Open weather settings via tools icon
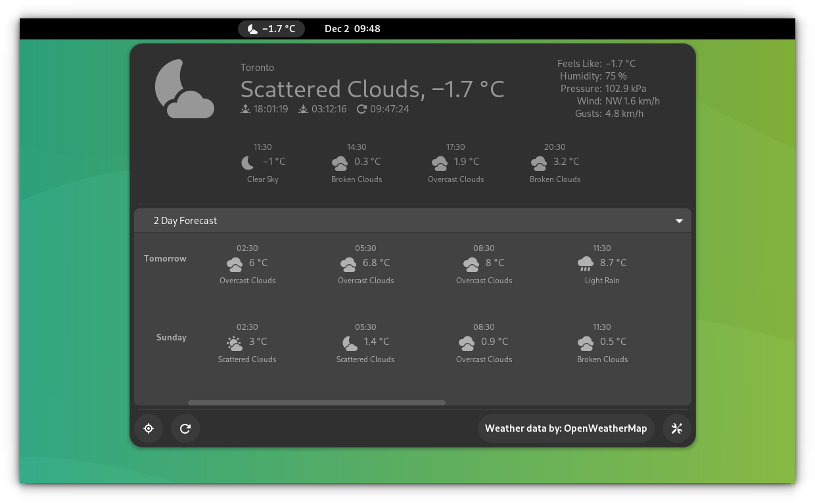 point(676,428)
